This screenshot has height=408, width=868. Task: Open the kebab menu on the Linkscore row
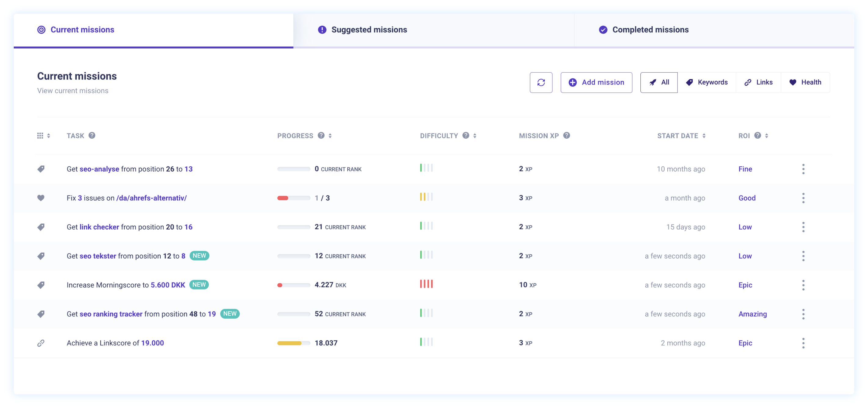pos(803,343)
